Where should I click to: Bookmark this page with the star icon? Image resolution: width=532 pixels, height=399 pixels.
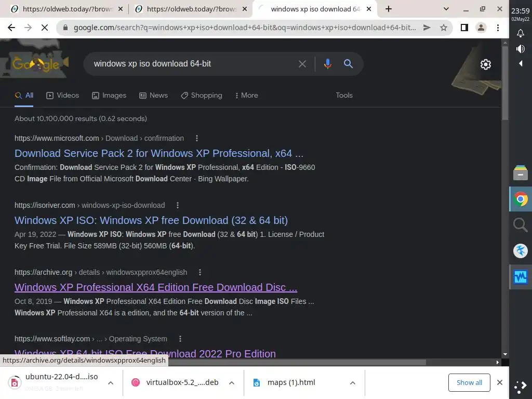(444, 28)
